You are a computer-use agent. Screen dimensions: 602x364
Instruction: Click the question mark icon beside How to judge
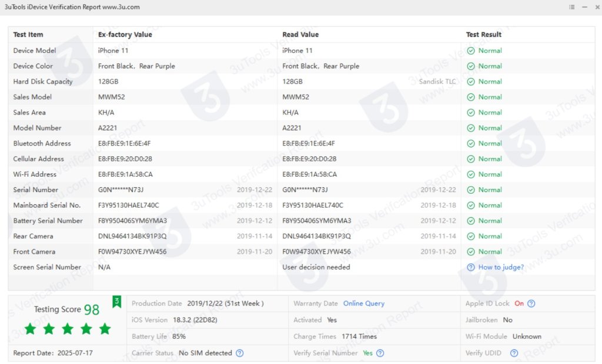471,267
